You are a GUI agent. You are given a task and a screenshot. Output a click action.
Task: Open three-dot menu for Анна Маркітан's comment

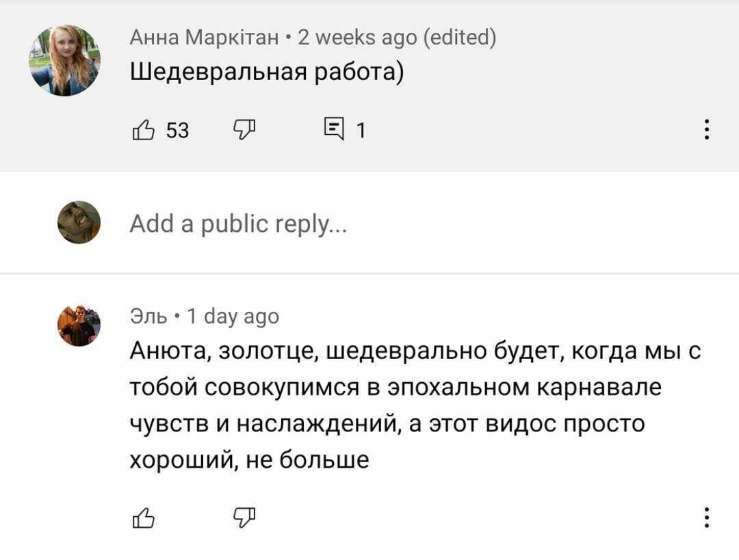[x=707, y=129]
